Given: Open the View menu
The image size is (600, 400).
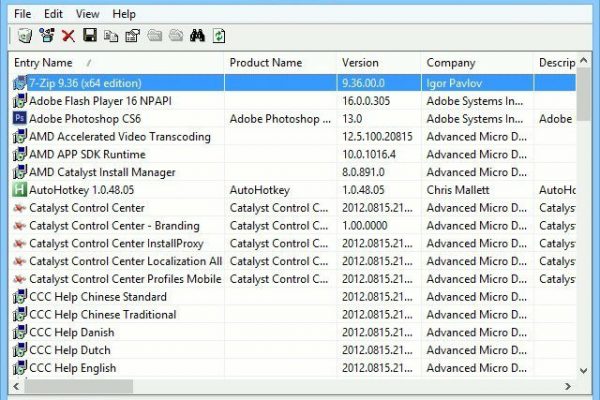Looking at the screenshot, I should point(87,14).
